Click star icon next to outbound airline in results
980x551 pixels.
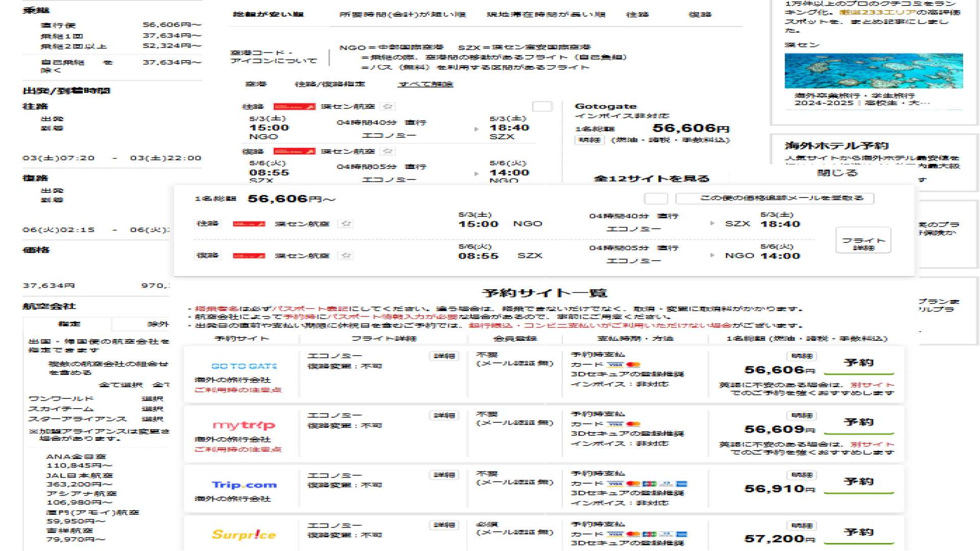tap(388, 107)
